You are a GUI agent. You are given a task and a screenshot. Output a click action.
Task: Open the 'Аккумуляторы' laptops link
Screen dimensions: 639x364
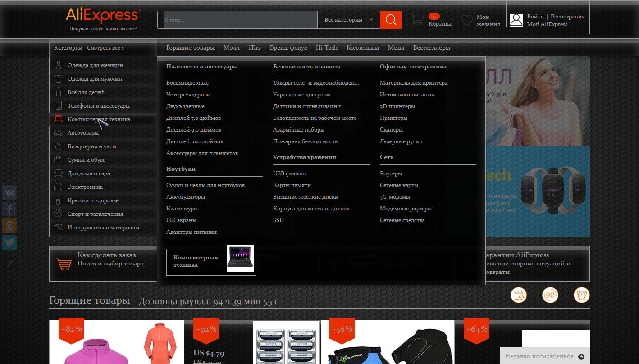[x=186, y=197]
